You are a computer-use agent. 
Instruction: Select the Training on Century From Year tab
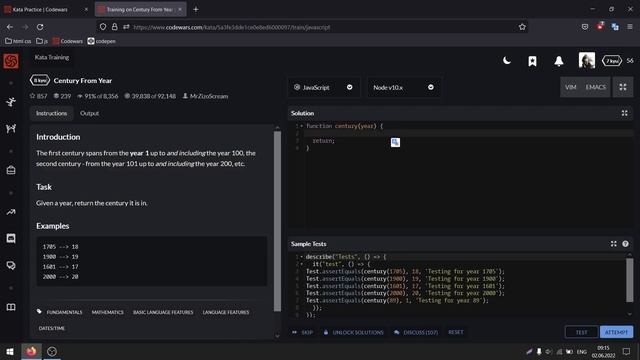pyautogui.click(x=140, y=9)
